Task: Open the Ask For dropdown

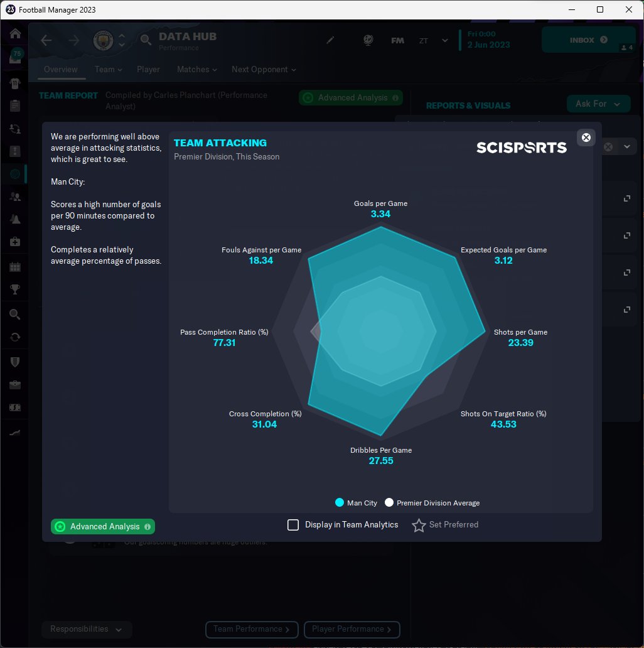Action: coord(598,104)
